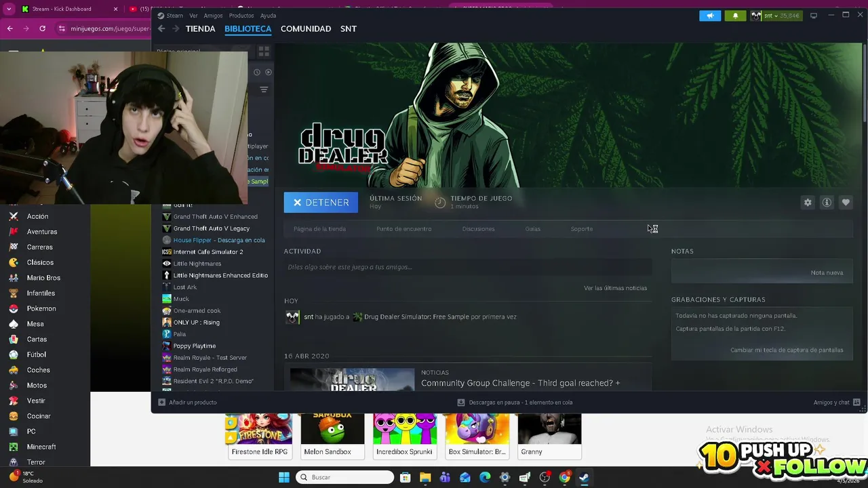This screenshot has width=868, height=488.
Task: Open Community Group Challenge news item
Action: click(x=521, y=383)
